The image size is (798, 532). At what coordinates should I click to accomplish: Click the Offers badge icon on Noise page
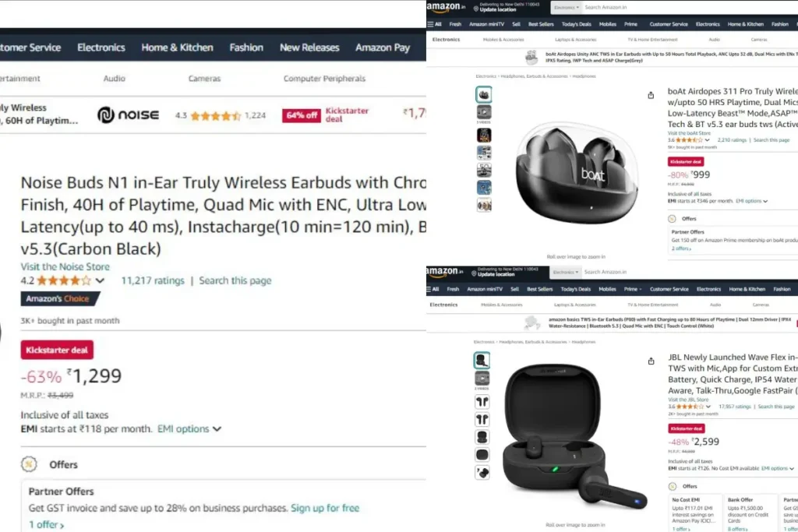(29, 464)
